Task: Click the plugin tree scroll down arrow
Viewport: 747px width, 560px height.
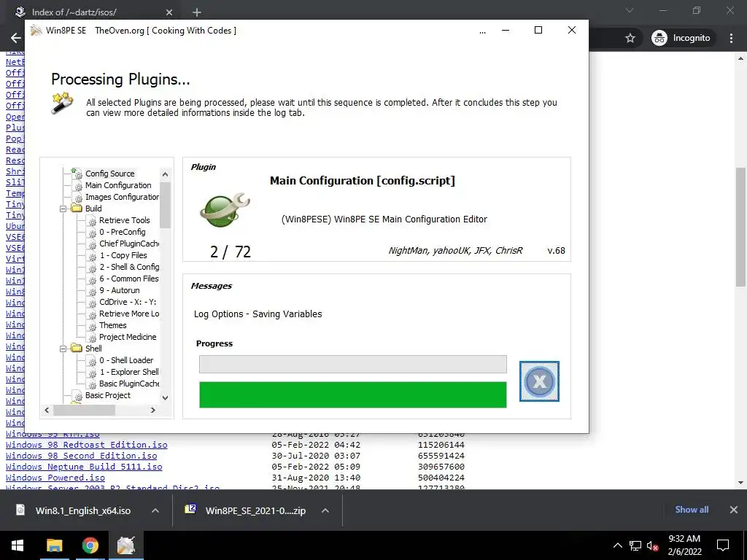Action: coord(166,397)
